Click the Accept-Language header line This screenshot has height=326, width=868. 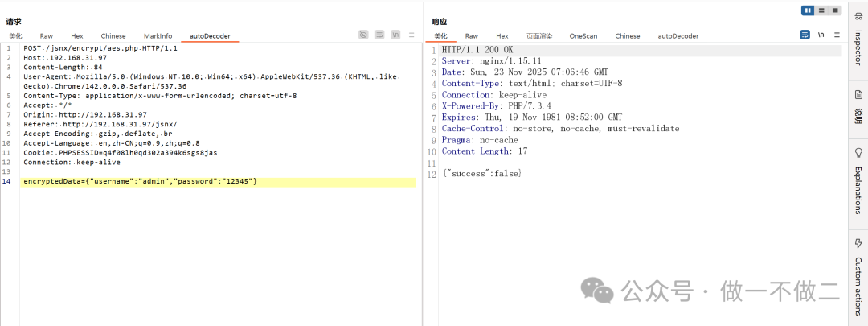(x=111, y=143)
